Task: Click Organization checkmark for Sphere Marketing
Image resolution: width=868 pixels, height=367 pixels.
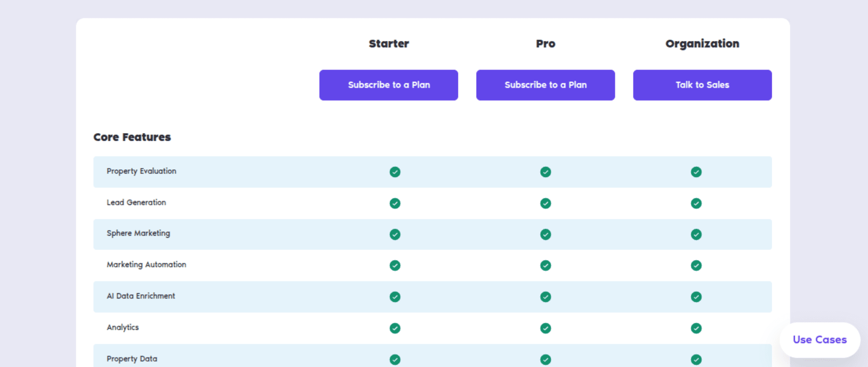Action: (x=696, y=234)
